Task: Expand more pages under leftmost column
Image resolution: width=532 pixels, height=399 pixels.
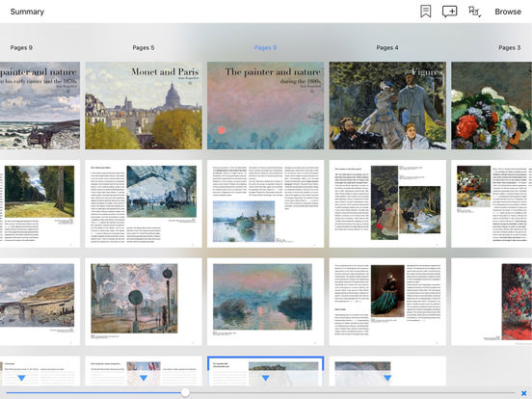Action: point(21,378)
